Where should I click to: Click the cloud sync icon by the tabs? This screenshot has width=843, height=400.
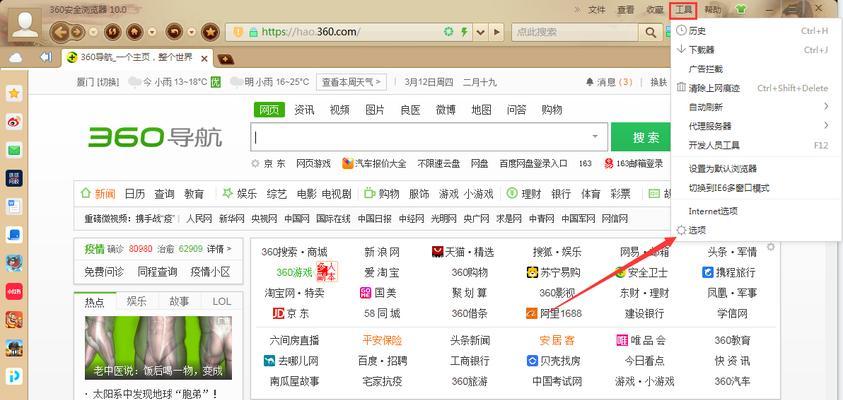point(16,58)
